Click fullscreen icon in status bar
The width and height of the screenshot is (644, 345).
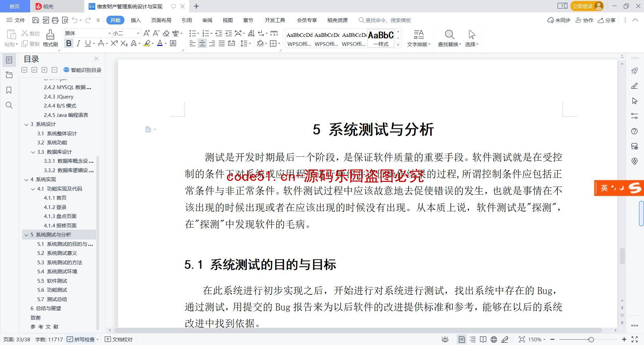pyautogui.click(x=635, y=339)
